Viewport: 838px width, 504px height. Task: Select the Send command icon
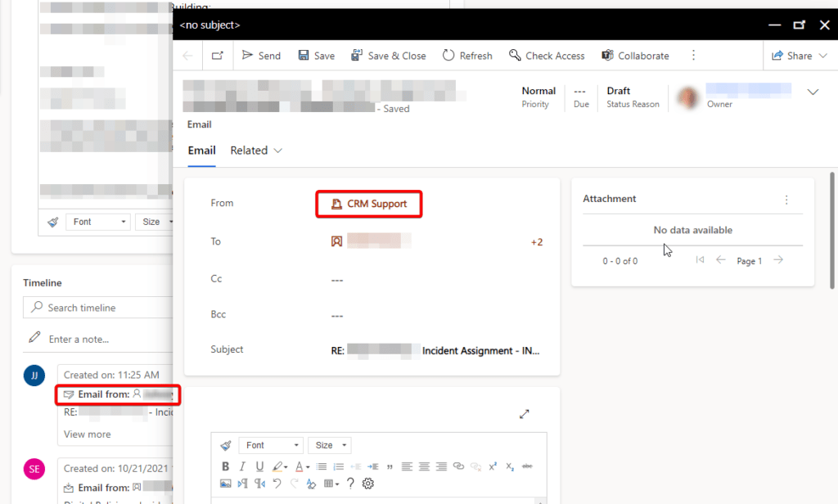(x=249, y=55)
